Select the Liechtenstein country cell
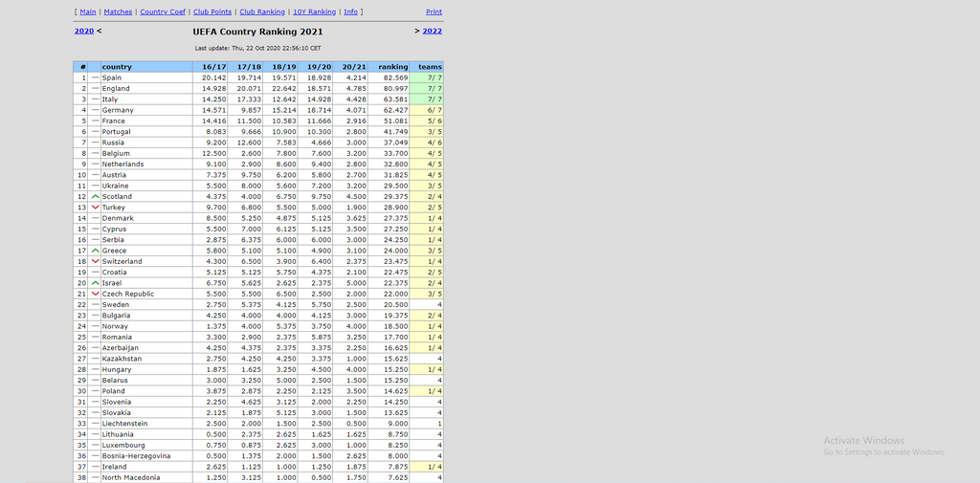 [146, 424]
